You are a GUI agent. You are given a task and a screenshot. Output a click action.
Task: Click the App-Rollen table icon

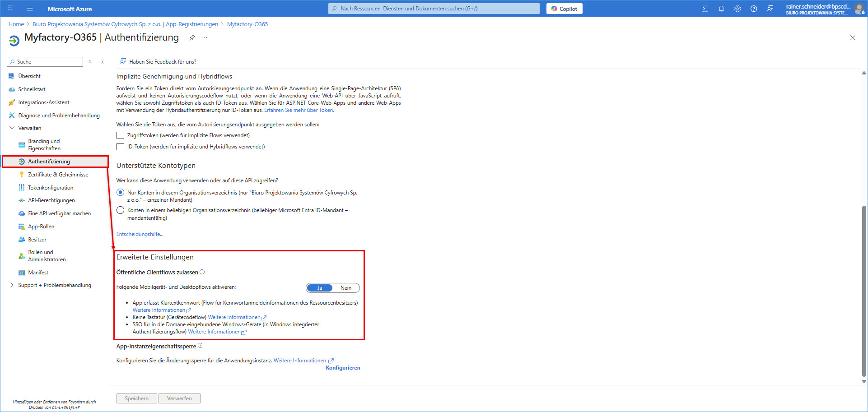(22, 227)
